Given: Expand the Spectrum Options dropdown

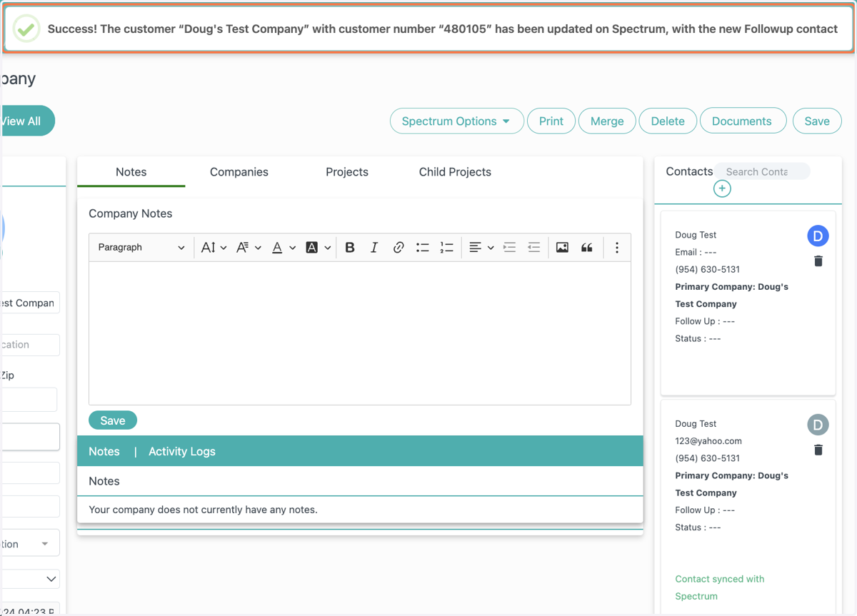Looking at the screenshot, I should pos(456,121).
